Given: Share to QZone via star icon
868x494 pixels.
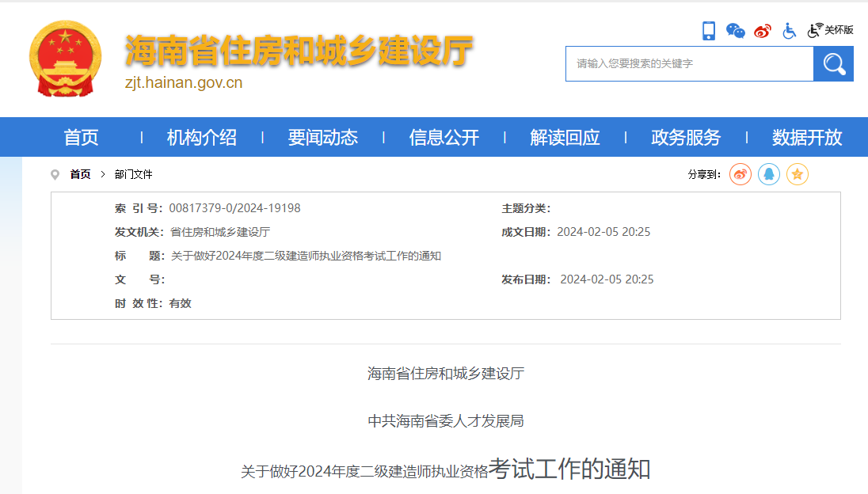Looking at the screenshot, I should coord(798,174).
